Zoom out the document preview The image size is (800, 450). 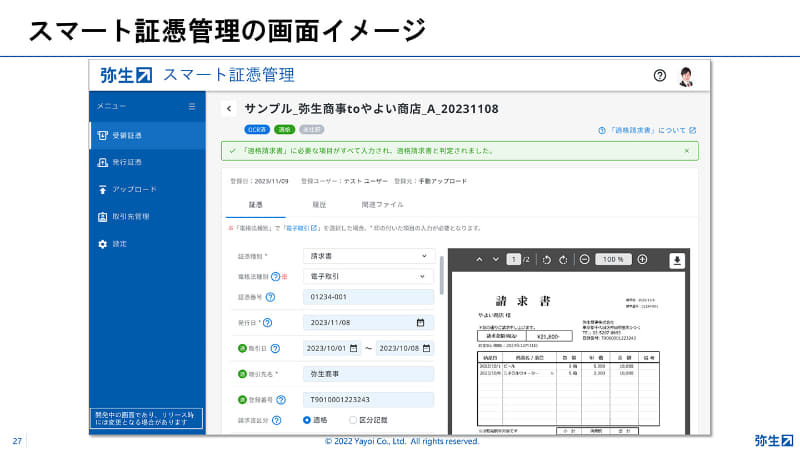(584, 260)
